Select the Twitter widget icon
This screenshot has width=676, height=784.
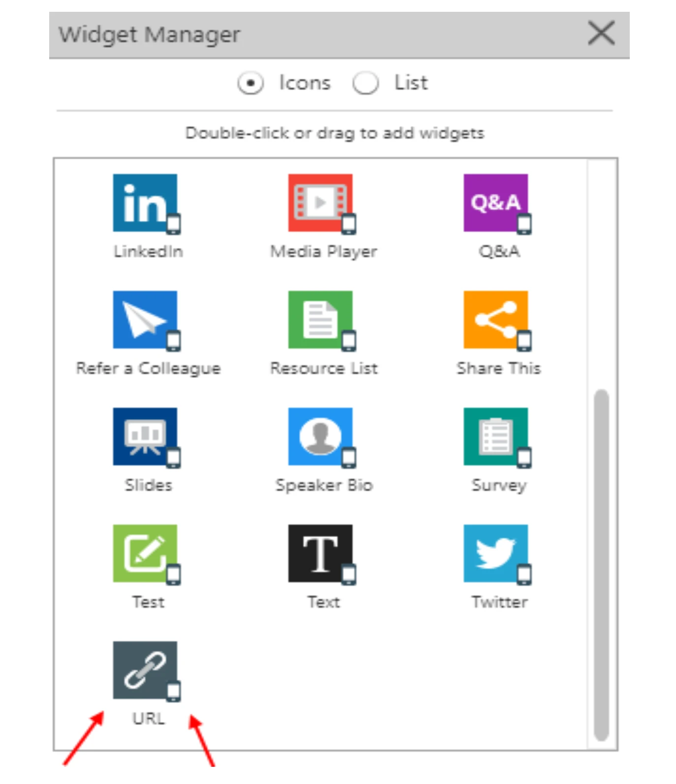click(x=495, y=553)
